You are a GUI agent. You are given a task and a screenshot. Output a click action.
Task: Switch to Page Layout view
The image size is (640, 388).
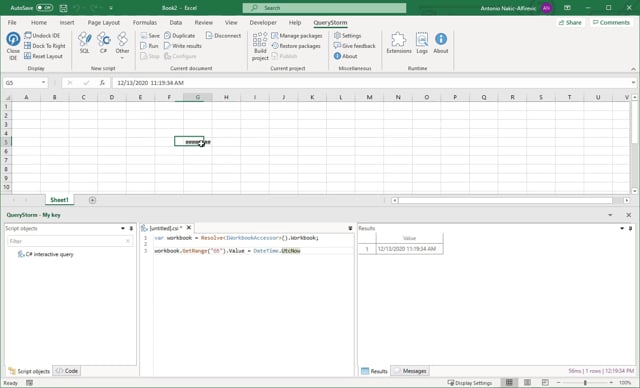click(x=527, y=383)
